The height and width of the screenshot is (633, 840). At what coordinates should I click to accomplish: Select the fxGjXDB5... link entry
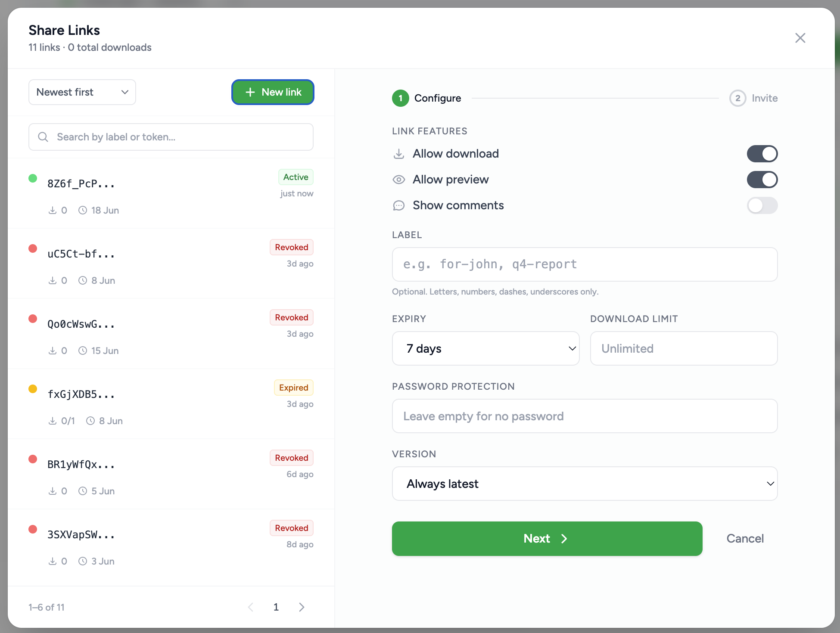[171, 404]
